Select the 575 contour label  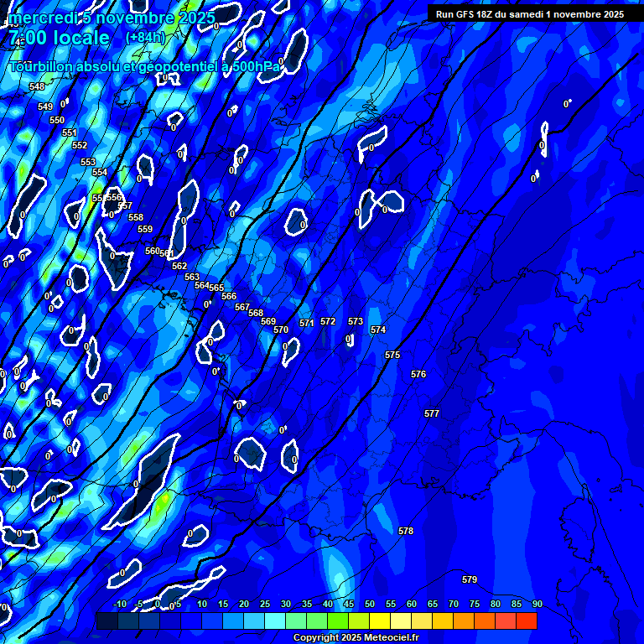coord(392,355)
